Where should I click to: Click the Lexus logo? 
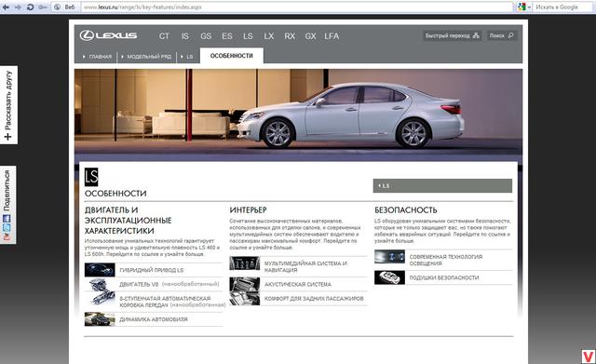point(108,35)
